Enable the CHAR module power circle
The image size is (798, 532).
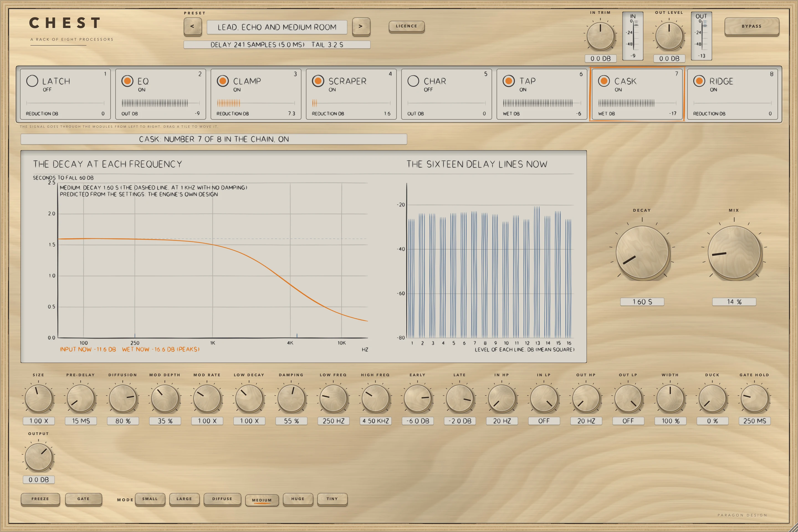pos(413,81)
